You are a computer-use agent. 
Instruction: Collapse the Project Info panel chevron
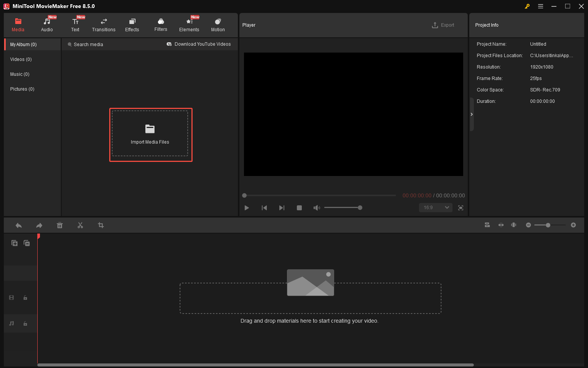click(472, 114)
